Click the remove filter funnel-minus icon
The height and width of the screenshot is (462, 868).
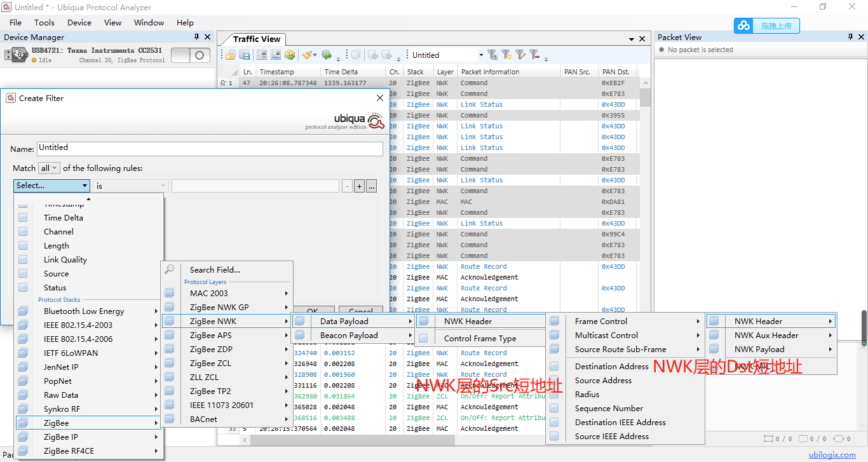(534, 55)
